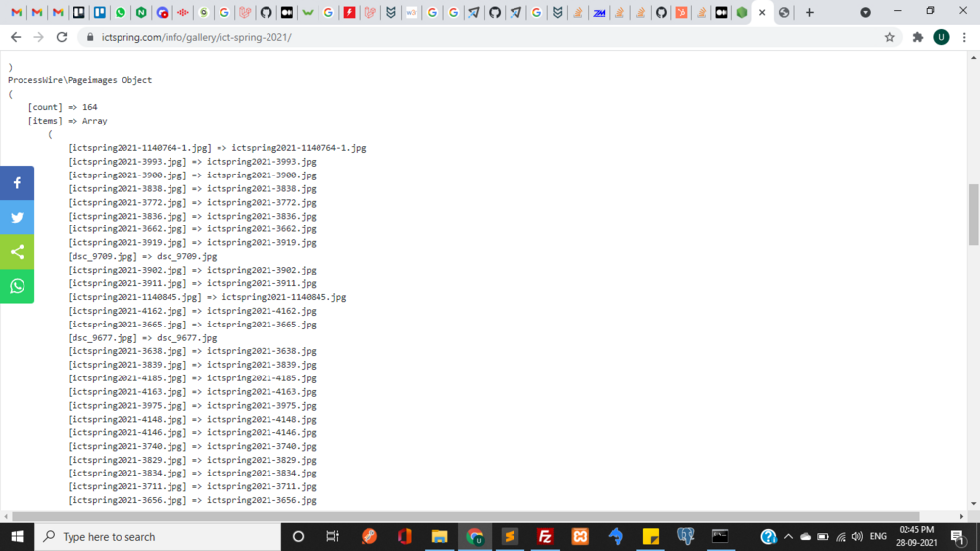This screenshot has width=980, height=551.
Task: Switch to the first Gmail tab
Action: coord(17,13)
